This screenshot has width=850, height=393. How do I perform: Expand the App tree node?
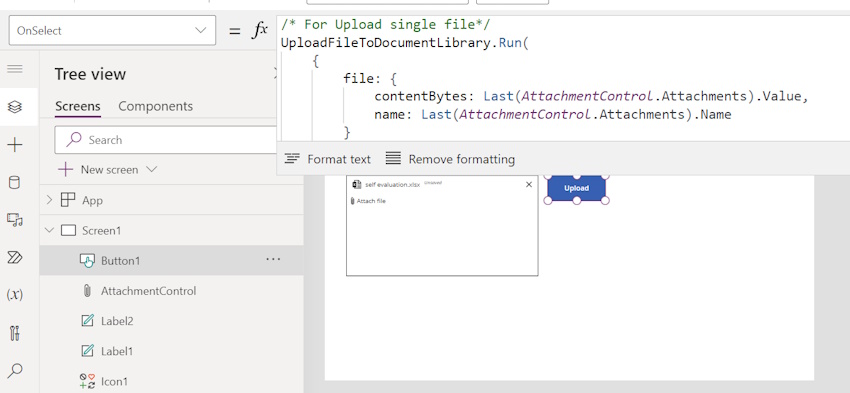pos(49,200)
